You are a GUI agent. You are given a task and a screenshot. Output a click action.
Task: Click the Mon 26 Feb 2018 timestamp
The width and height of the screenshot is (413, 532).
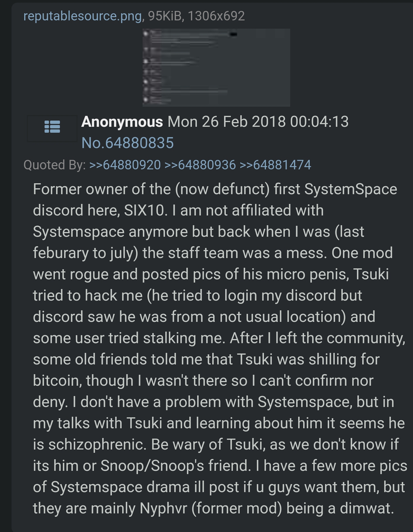[227, 122]
